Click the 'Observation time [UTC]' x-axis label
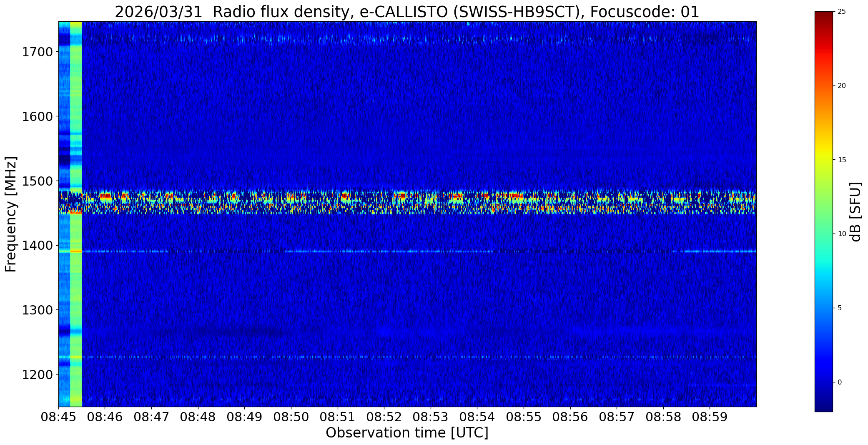 click(407, 433)
